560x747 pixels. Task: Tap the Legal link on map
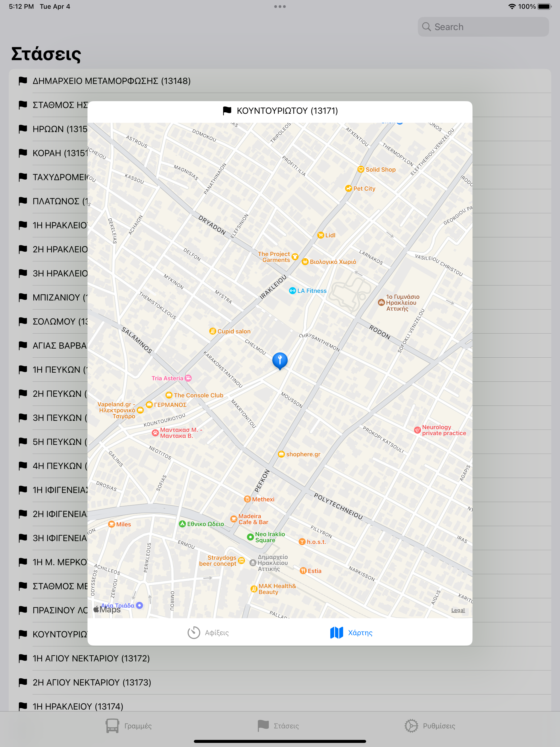(458, 610)
